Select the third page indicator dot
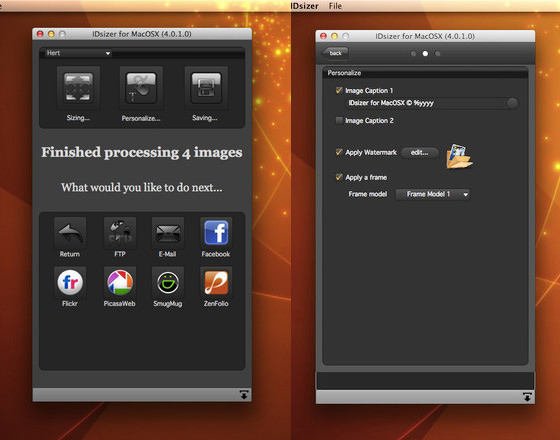The image size is (560, 440). (438, 54)
